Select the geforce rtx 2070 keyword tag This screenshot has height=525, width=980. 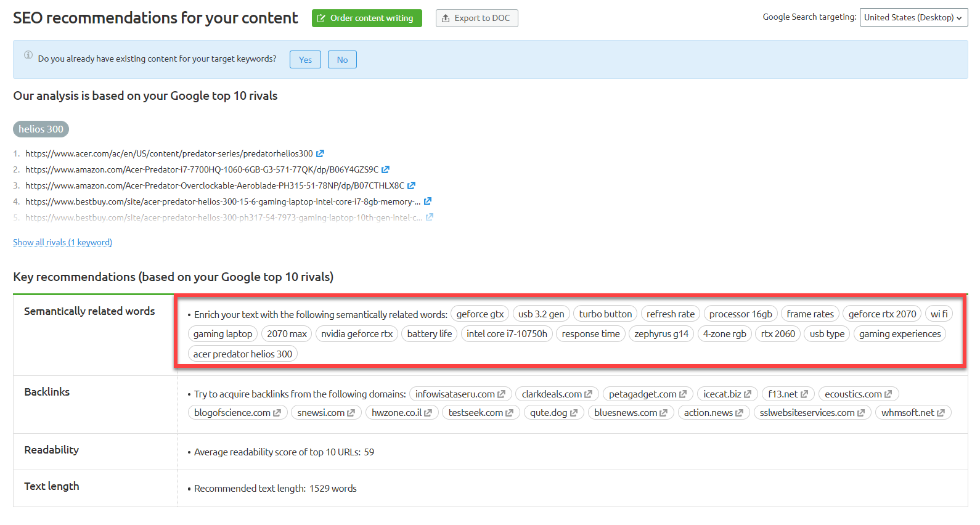point(882,314)
